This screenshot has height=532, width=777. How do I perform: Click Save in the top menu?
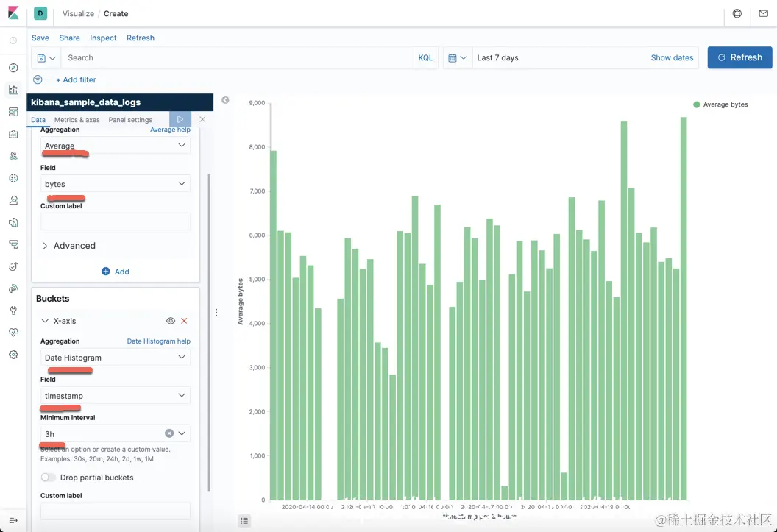pos(40,38)
